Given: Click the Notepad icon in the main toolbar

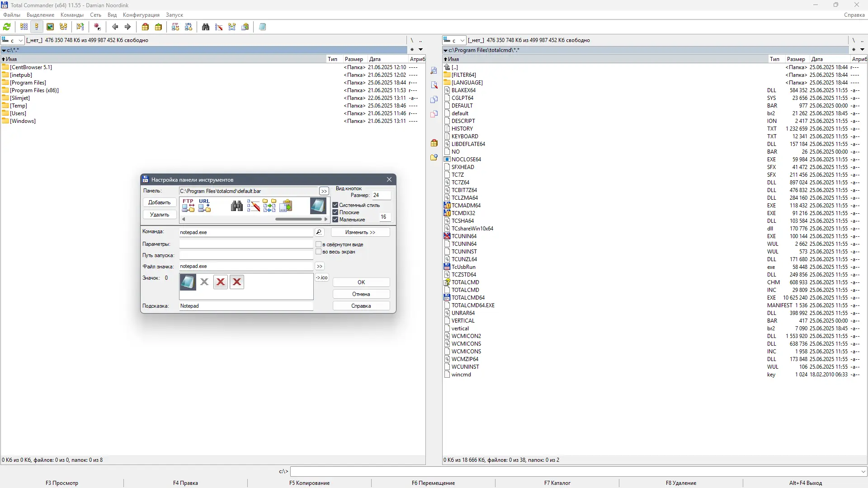Looking at the screenshot, I should click(x=262, y=27).
